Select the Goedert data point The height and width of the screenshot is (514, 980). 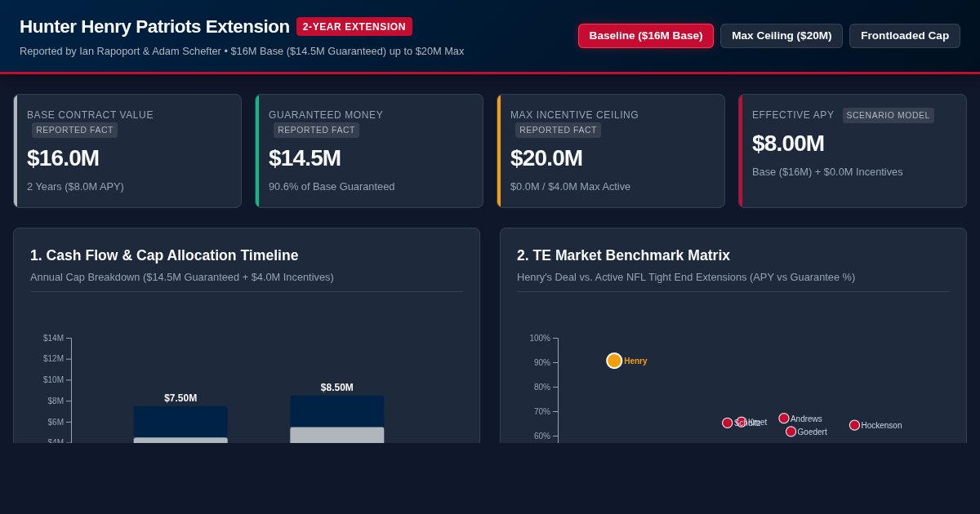coord(791,432)
